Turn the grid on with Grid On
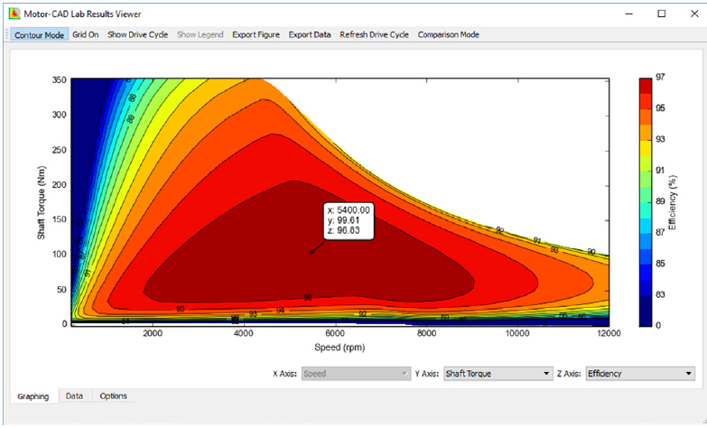Screen dimensions: 707x428 (x=86, y=35)
